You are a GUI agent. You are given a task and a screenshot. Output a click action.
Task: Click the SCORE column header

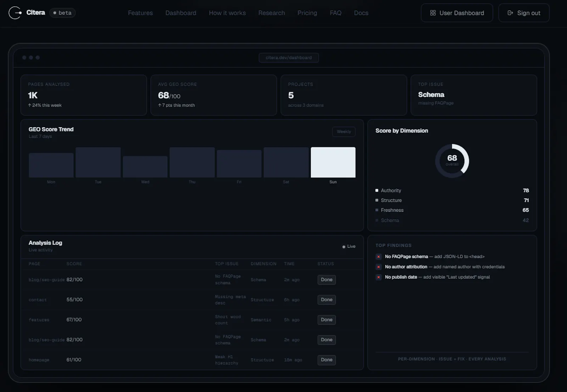coord(74,264)
